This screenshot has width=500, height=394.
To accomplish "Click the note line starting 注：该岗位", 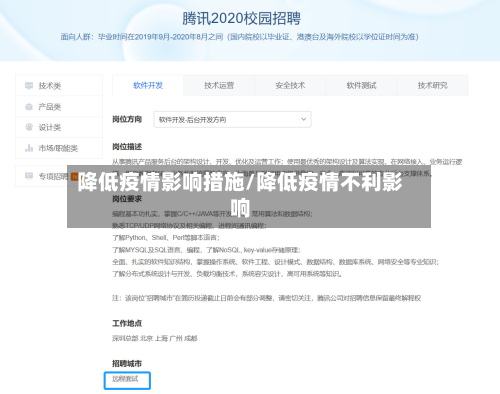I will coord(266,298).
